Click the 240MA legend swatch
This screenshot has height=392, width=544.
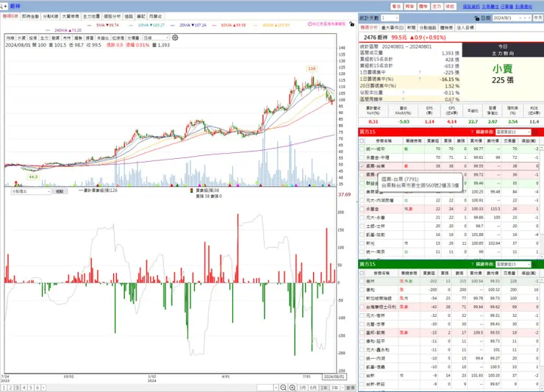(x=48, y=30)
